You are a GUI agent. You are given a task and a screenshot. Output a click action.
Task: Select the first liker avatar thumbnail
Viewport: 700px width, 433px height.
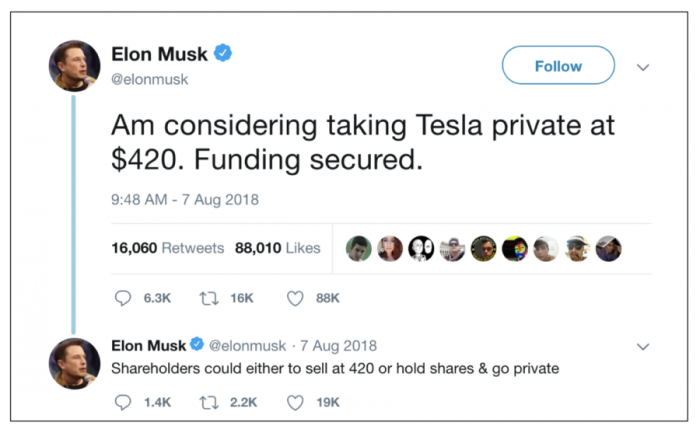(x=359, y=249)
